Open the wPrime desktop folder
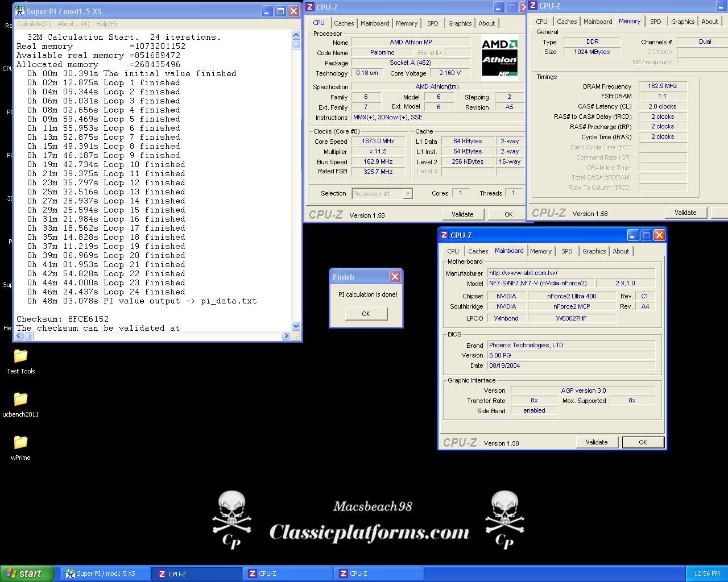The height and width of the screenshot is (582, 728). (x=20, y=448)
